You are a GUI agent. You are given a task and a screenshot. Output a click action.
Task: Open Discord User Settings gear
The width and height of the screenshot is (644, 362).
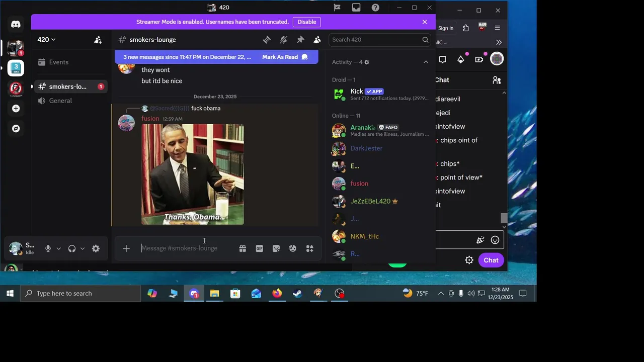96,248
